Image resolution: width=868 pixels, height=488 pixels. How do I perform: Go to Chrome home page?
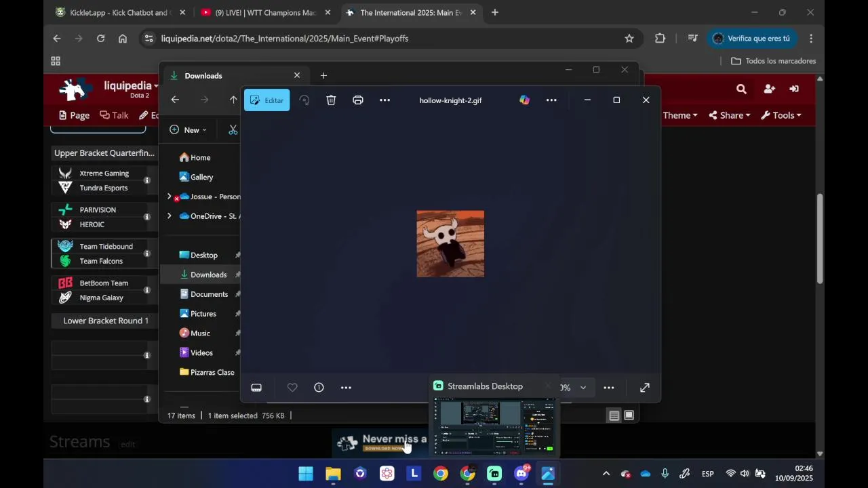[123, 39]
